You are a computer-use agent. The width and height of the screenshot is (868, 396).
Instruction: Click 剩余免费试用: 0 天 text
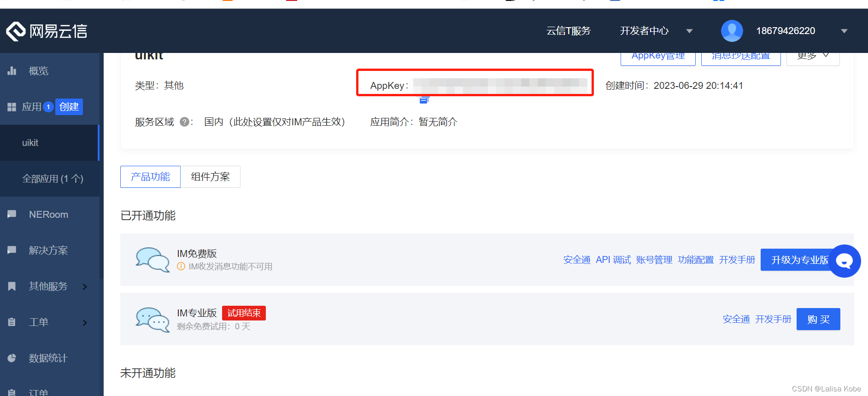(x=213, y=326)
